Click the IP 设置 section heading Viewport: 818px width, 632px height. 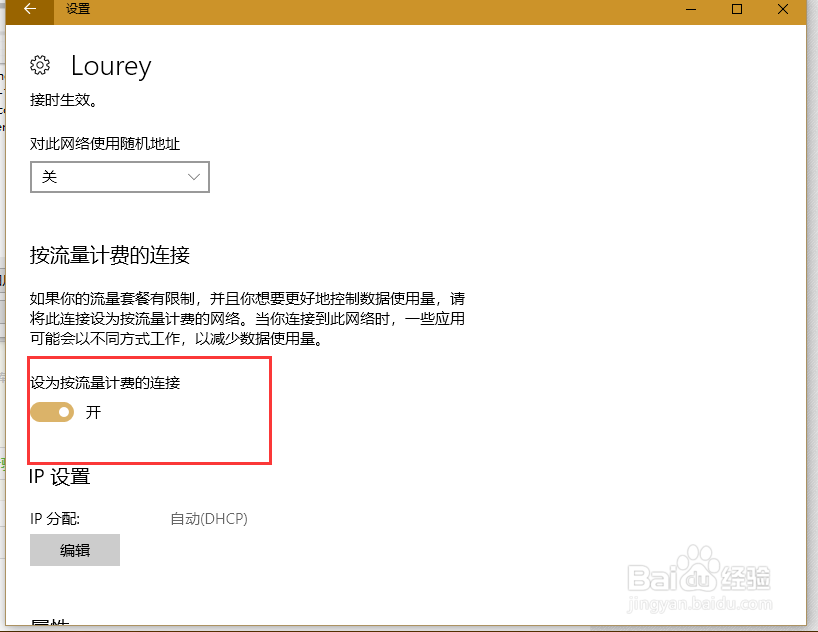pyautogui.click(x=58, y=478)
